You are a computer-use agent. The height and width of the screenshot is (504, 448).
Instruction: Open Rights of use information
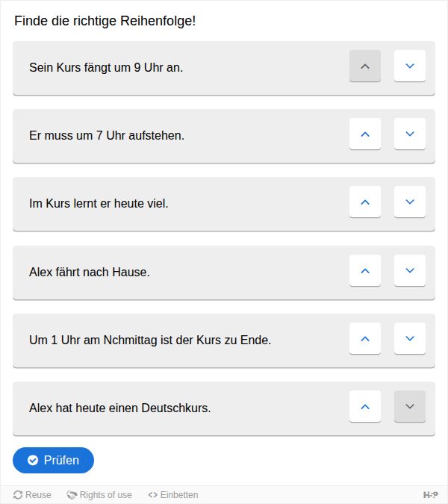(99, 495)
